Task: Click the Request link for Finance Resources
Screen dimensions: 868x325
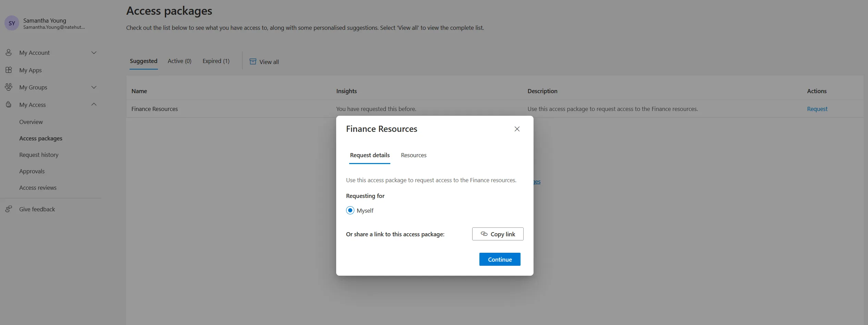Action: point(817,109)
